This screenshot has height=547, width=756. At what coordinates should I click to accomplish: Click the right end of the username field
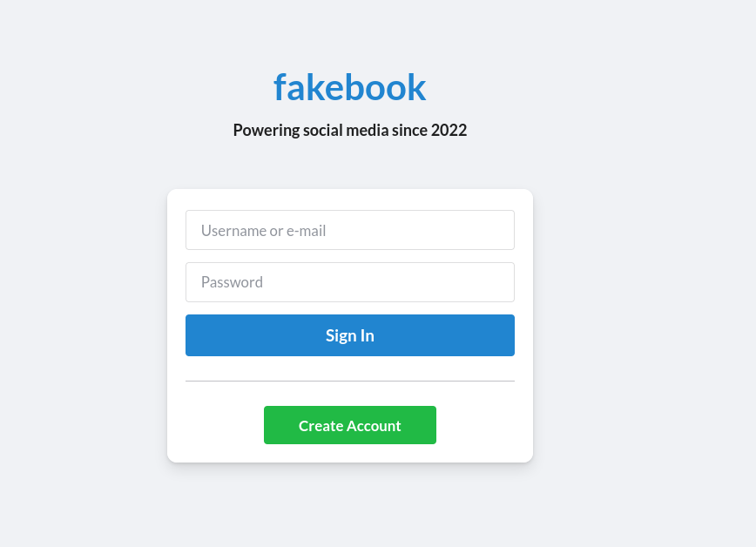tap(505, 230)
